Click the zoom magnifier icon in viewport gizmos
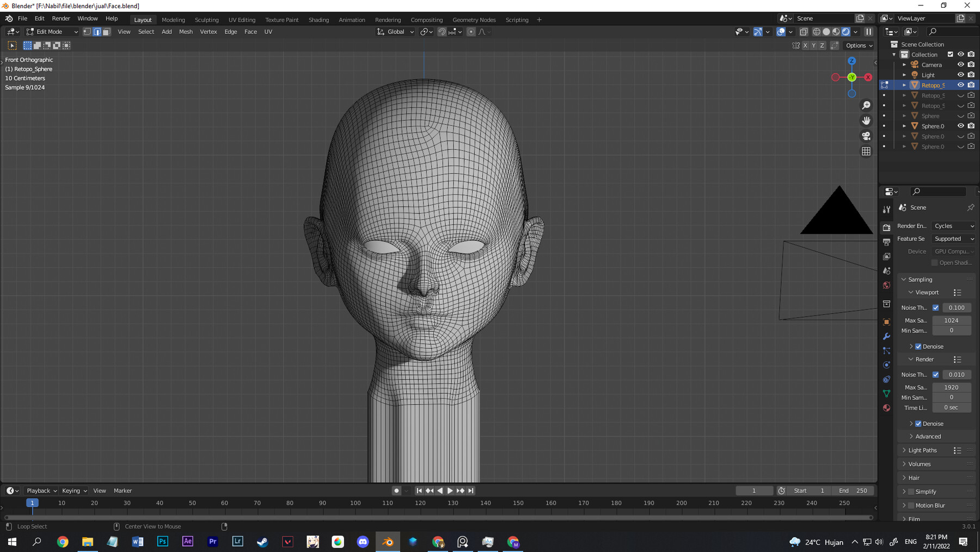This screenshot has width=980, height=552. pos(866,106)
